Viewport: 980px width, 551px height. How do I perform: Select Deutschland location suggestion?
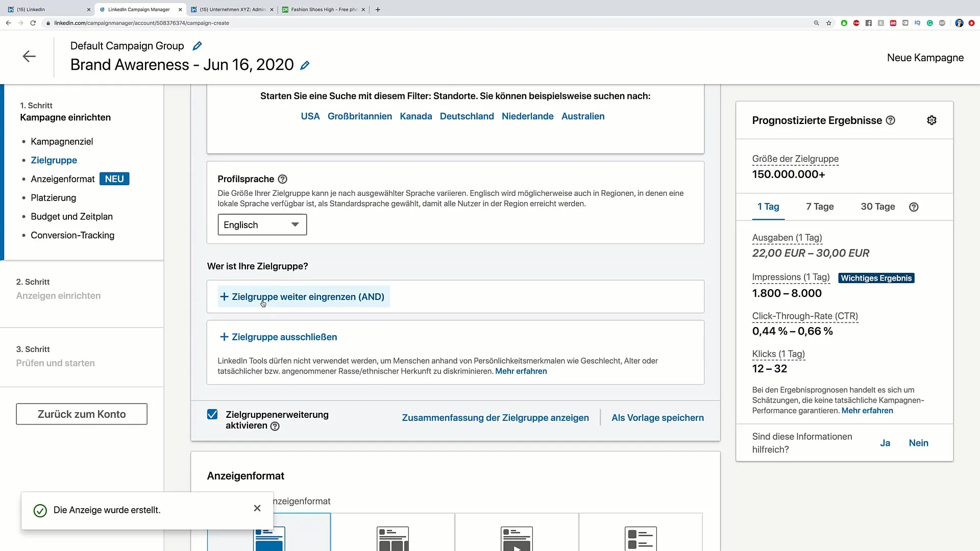[x=467, y=116]
